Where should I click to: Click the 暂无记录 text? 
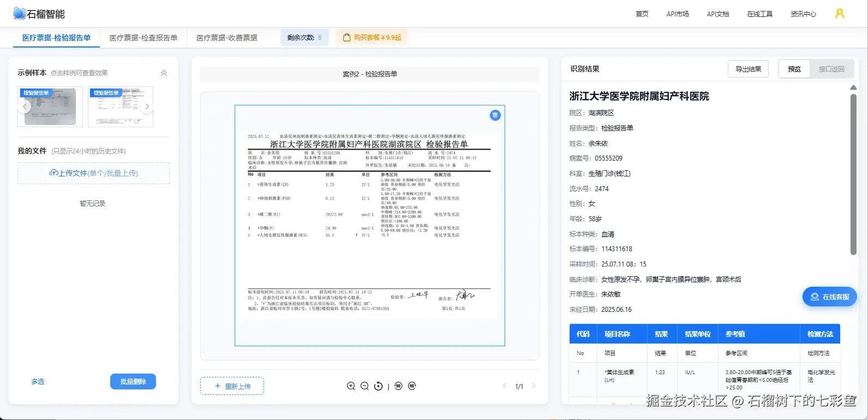(93, 204)
